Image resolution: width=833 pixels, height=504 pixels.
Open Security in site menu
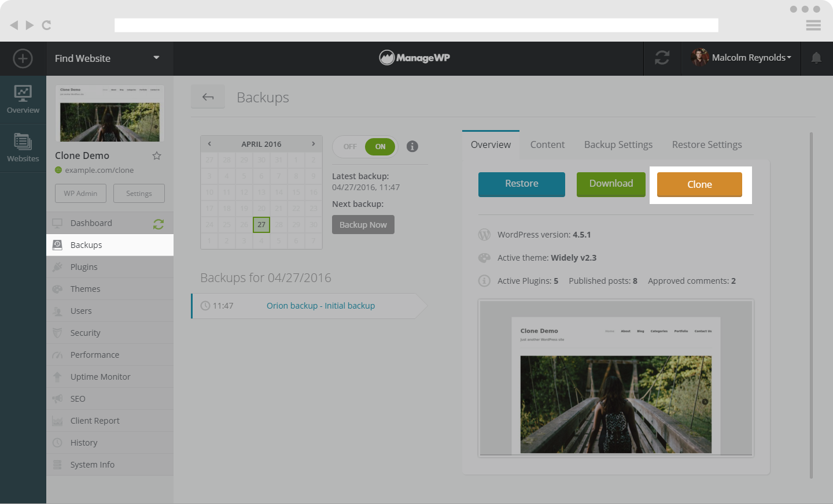coord(110,333)
